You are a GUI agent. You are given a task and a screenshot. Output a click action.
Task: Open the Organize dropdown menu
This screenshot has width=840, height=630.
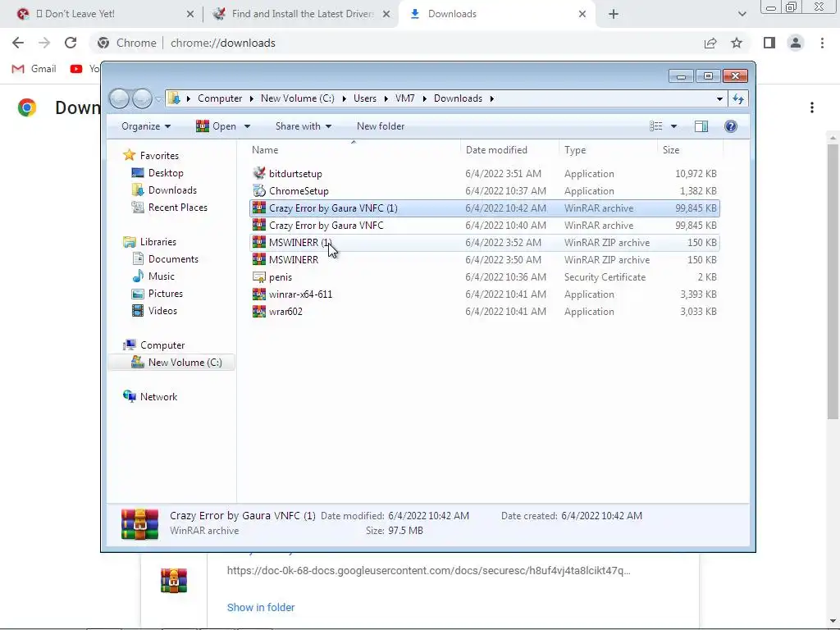click(146, 126)
